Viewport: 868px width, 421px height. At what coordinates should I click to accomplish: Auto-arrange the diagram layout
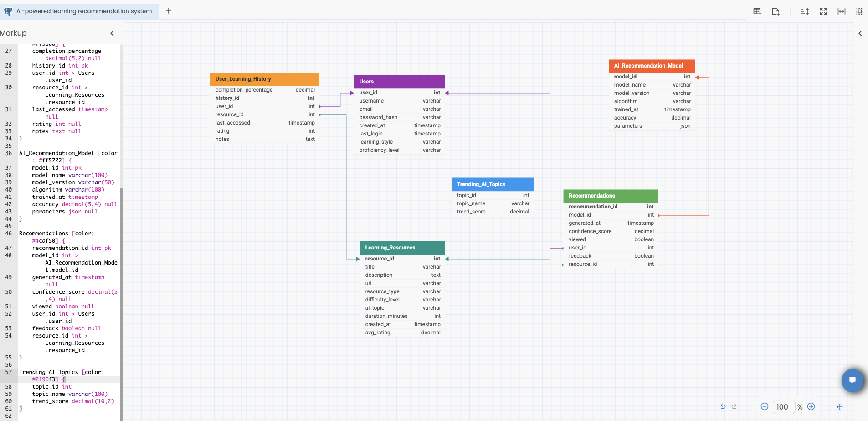click(x=804, y=11)
